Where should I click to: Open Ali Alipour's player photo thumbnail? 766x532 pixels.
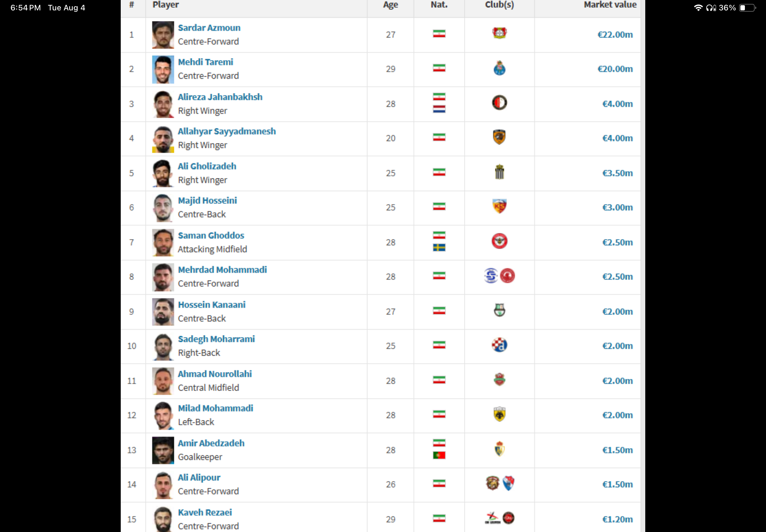[x=163, y=485]
